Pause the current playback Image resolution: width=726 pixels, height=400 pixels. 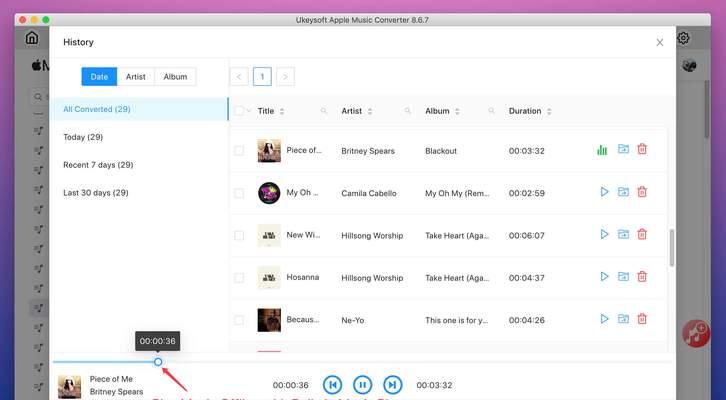point(363,385)
